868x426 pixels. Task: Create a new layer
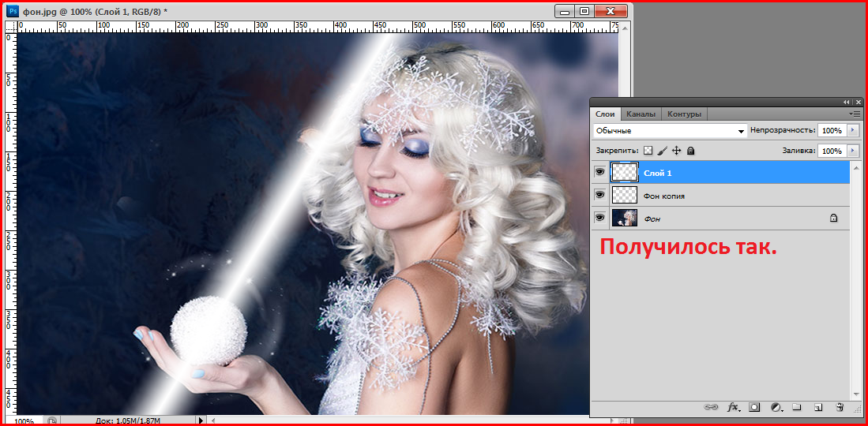click(817, 408)
